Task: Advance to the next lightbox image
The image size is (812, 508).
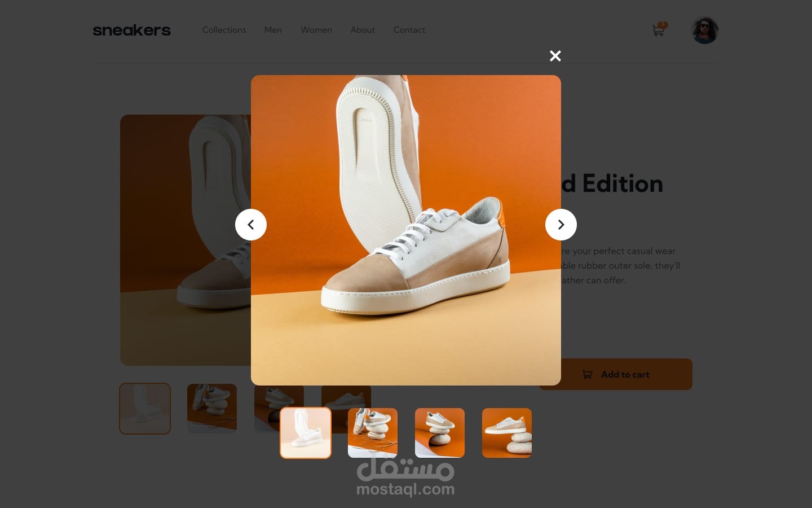Action: (x=561, y=225)
